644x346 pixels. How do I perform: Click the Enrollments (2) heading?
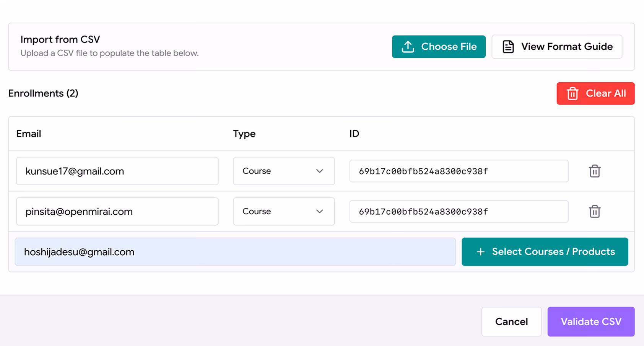(43, 93)
